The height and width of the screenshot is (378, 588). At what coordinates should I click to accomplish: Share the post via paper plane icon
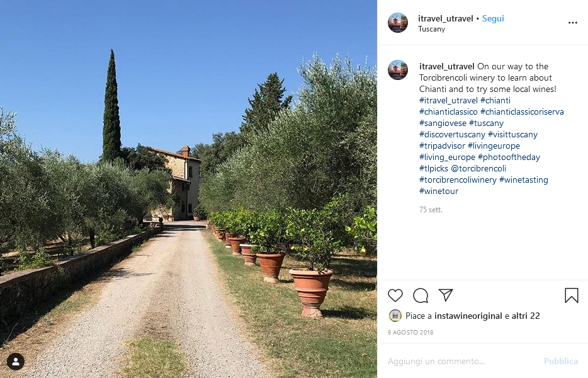446,295
